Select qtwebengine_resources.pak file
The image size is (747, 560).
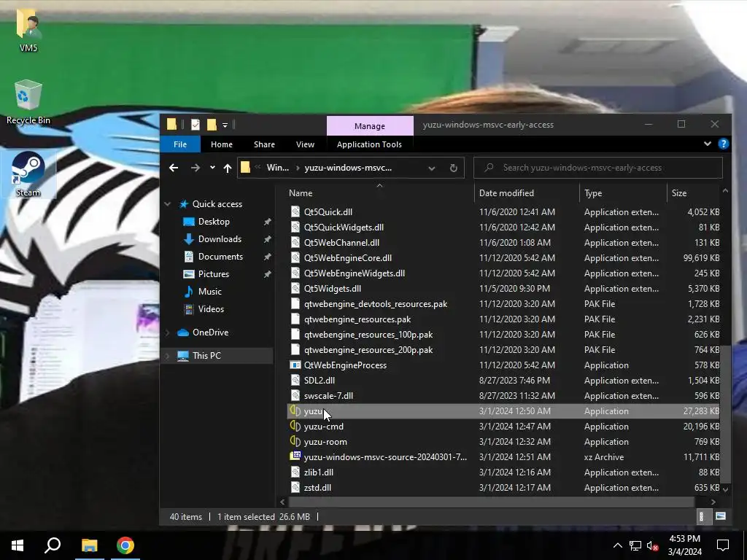[357, 319]
